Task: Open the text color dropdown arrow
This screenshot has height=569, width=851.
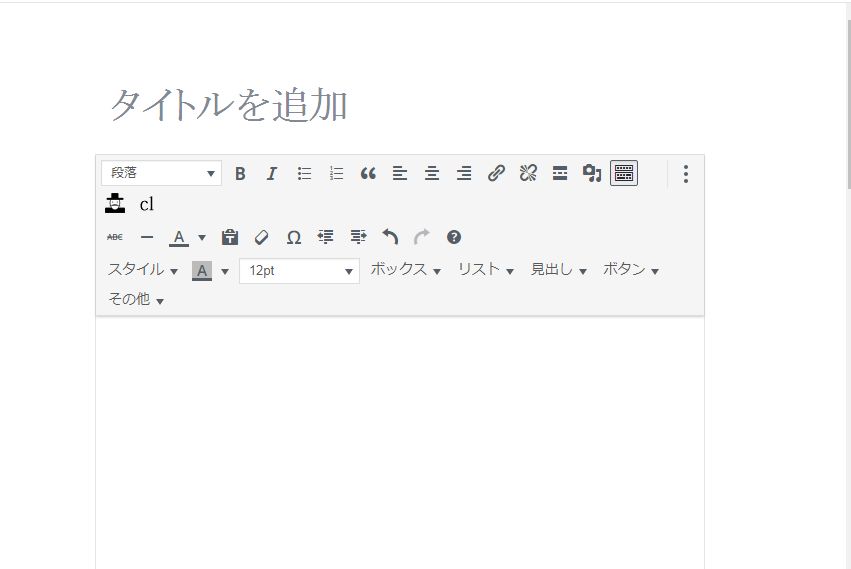Action: [202, 238]
